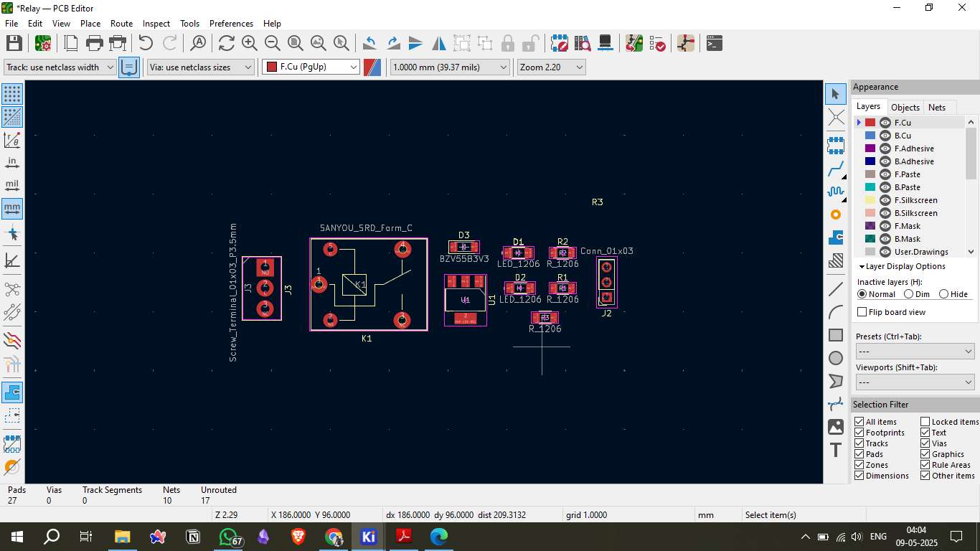Hide the F.Silkscreen layer
Screen dimensions: 980x551
click(x=885, y=200)
